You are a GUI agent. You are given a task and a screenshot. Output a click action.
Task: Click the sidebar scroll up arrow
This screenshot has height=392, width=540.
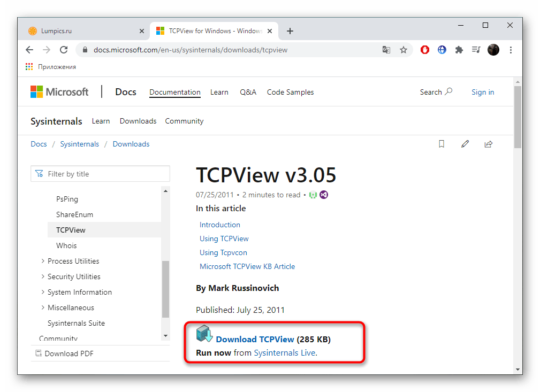166,191
